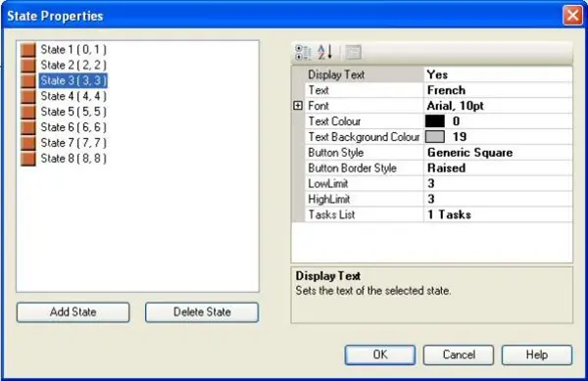Viewport: 588px width, 381px height.
Task: Click the orange icon beside State 3
Action: pyautogui.click(x=28, y=80)
